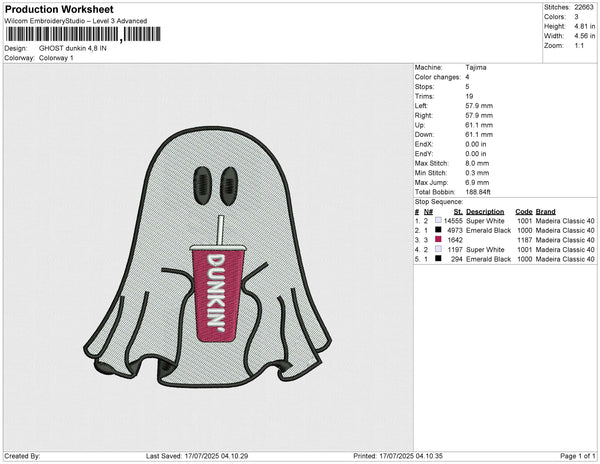Click the Printed timestamp in footer
The height and width of the screenshot is (464, 600).
(x=398, y=456)
